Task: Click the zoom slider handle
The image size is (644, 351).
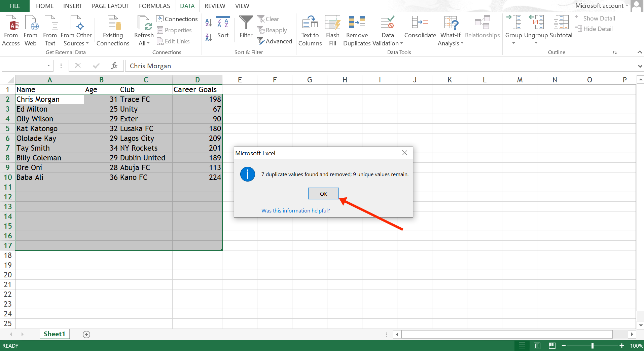Action: (x=592, y=346)
